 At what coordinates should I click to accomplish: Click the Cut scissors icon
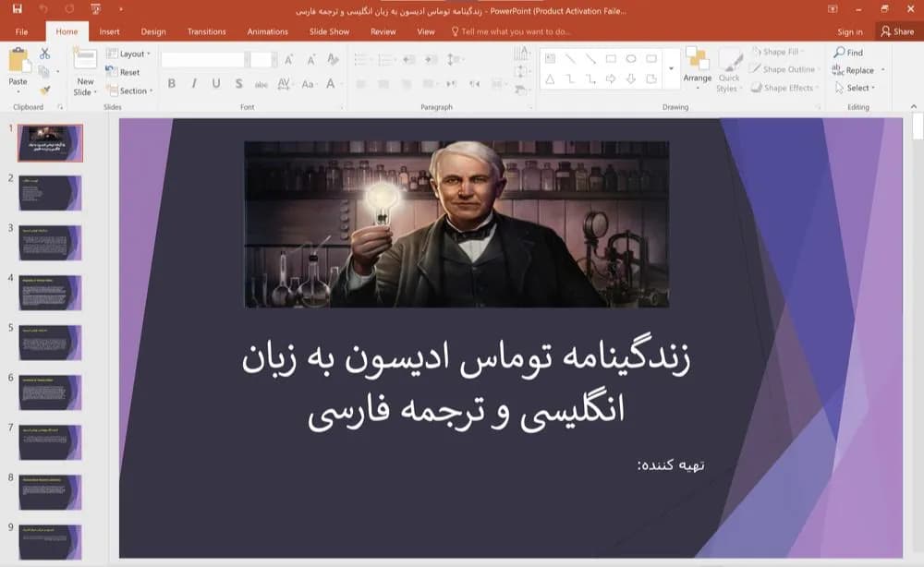[44, 53]
